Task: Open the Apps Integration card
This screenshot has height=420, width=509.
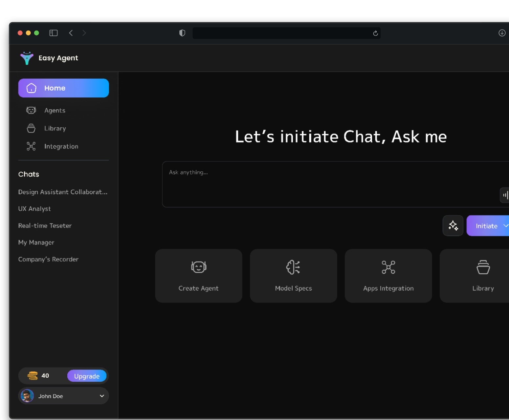Action: pyautogui.click(x=388, y=276)
